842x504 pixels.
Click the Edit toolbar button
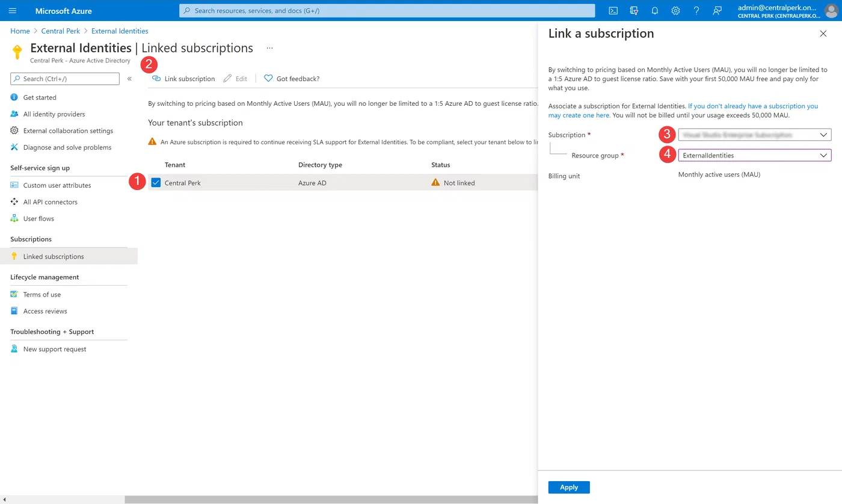tap(235, 79)
